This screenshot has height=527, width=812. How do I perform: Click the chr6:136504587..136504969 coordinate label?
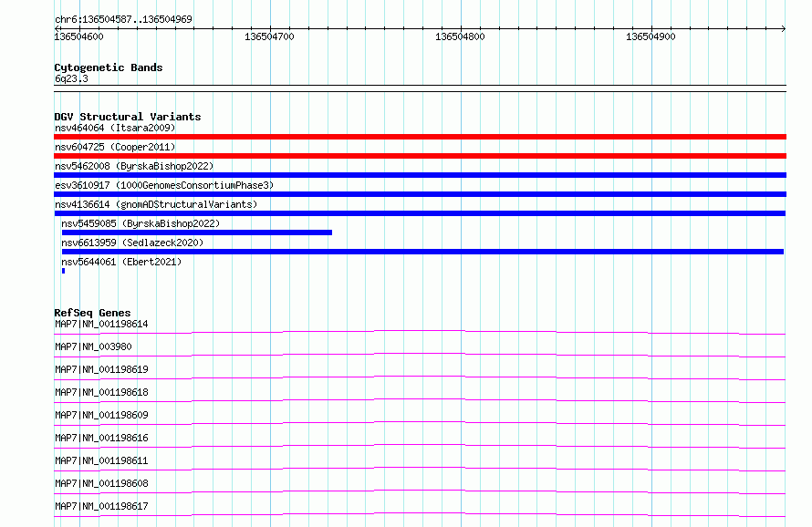tap(123, 19)
